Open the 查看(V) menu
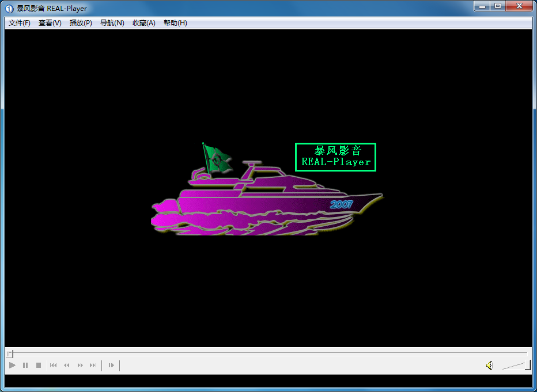The height and width of the screenshot is (392, 537). point(50,23)
